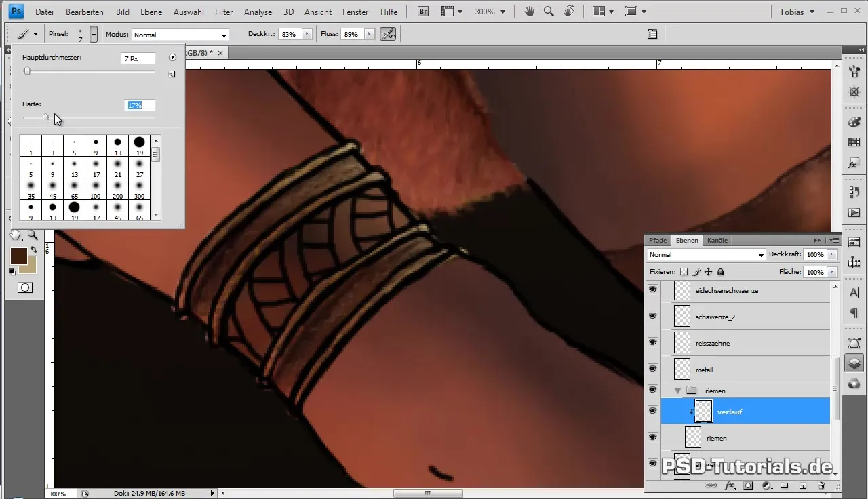This screenshot has width=868, height=499.
Task: Hide the riemen group
Action: tap(653, 390)
